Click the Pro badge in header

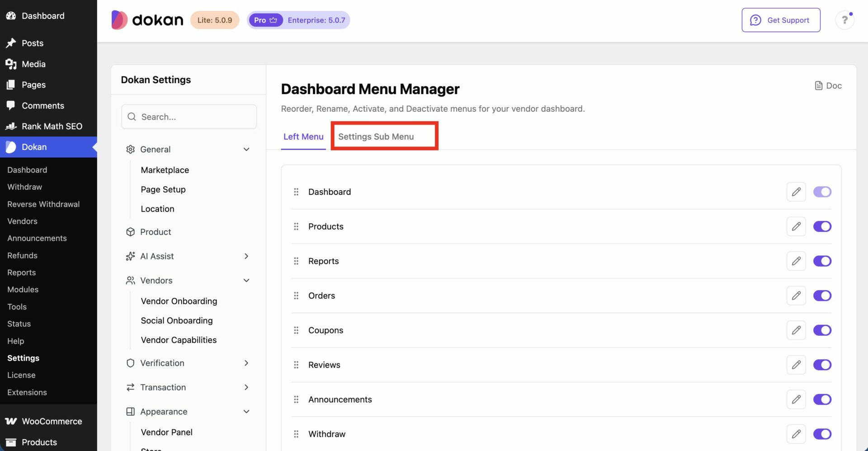(x=266, y=20)
